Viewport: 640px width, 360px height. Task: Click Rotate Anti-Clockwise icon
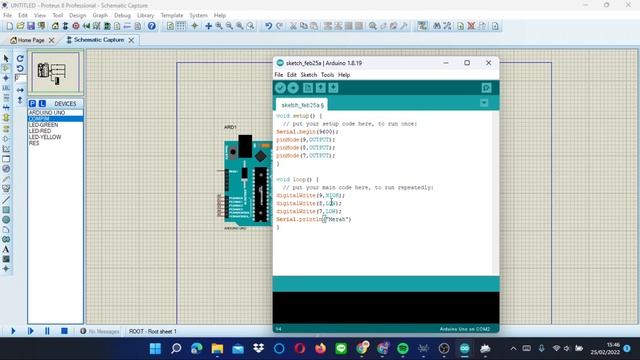pos(20,68)
